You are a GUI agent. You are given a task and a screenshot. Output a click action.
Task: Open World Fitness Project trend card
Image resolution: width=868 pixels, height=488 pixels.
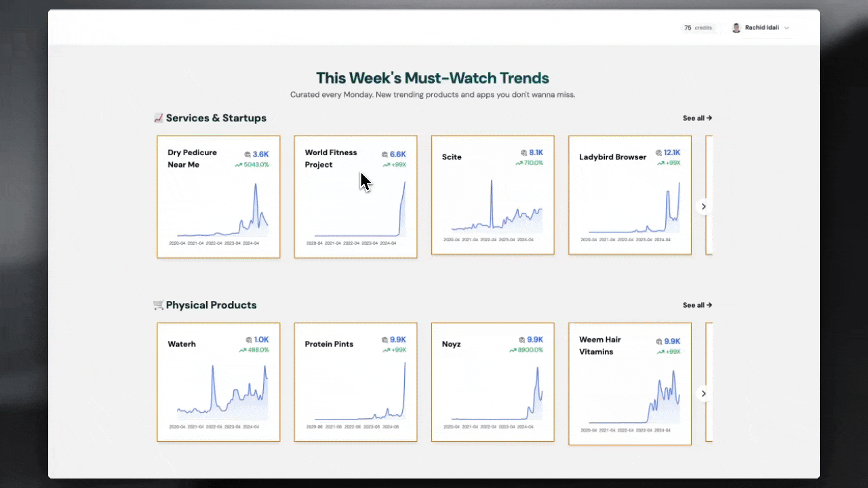(x=355, y=197)
